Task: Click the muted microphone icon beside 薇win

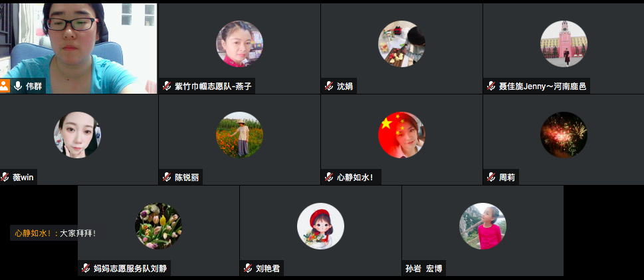Action: point(5,177)
